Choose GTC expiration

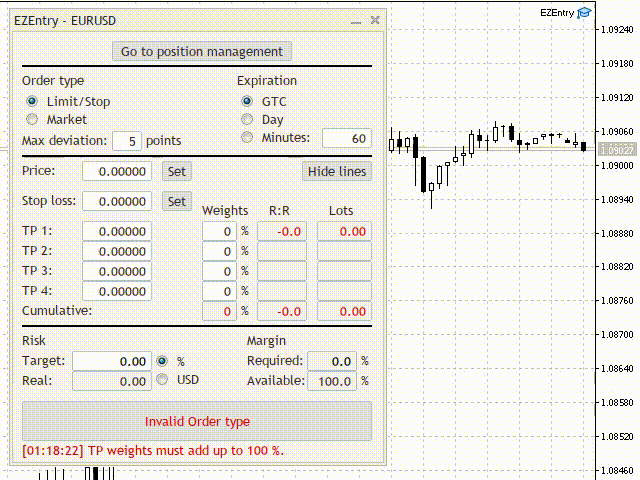coord(247,101)
